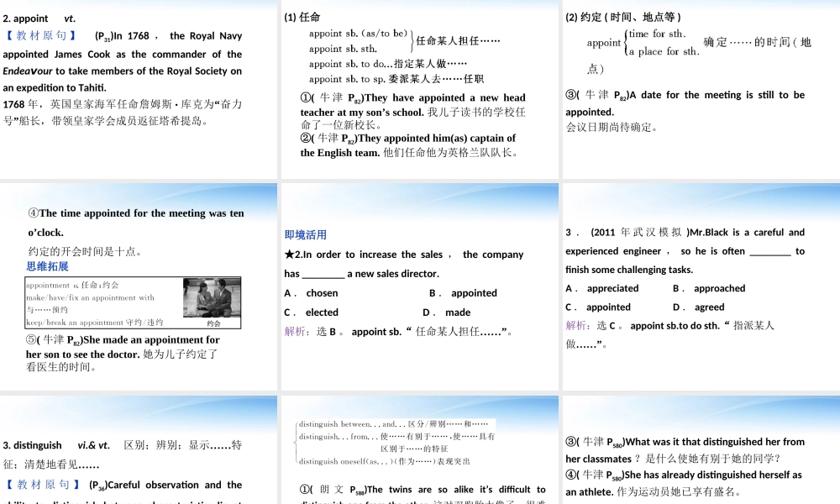Select the phrase 'time for sth.'
840x504 pixels.
click(658, 34)
